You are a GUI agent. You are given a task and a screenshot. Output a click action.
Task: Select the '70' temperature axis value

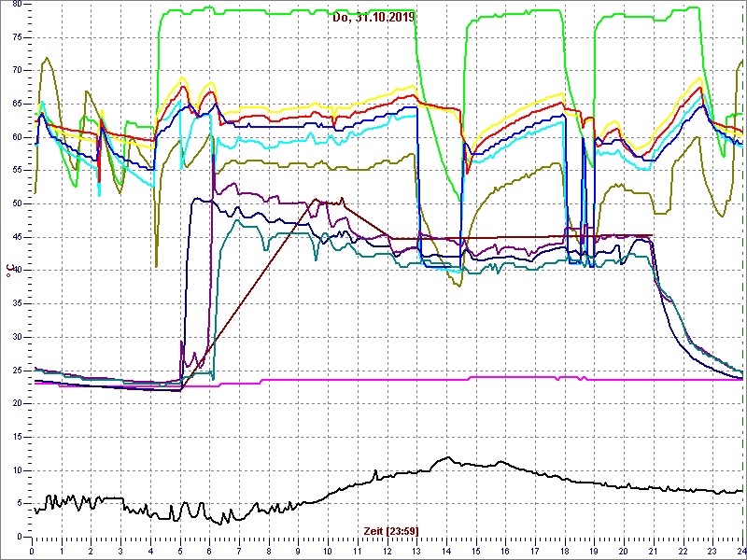(18, 71)
